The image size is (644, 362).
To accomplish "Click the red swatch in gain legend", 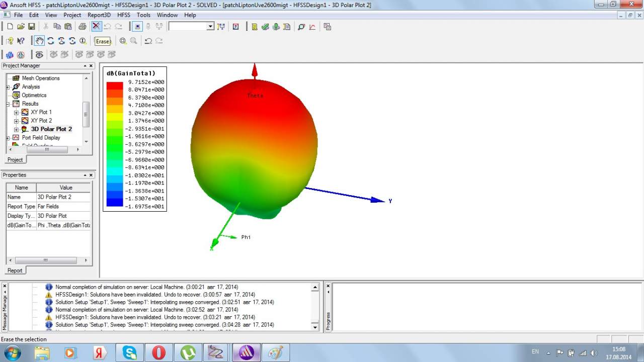I will (x=115, y=85).
